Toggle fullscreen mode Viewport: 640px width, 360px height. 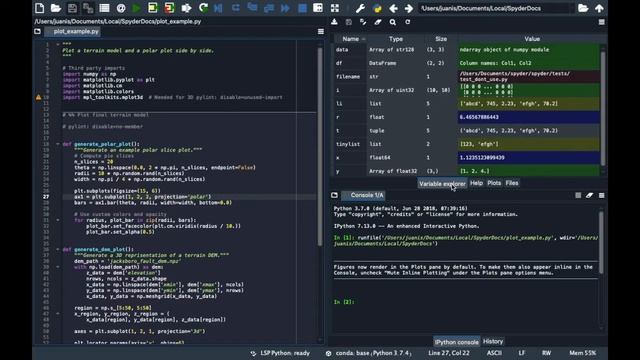point(335,8)
